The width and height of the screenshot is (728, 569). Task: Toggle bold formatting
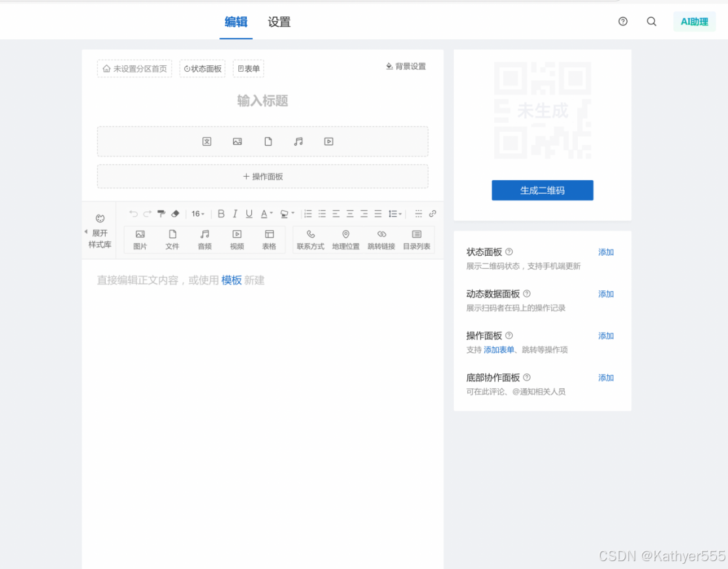[221, 213]
